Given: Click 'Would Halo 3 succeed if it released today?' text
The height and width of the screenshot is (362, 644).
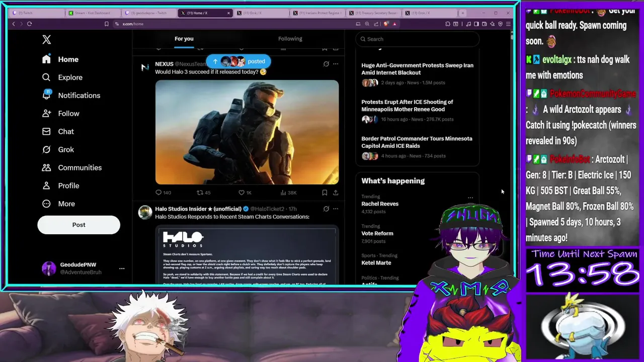Looking at the screenshot, I should (x=207, y=72).
